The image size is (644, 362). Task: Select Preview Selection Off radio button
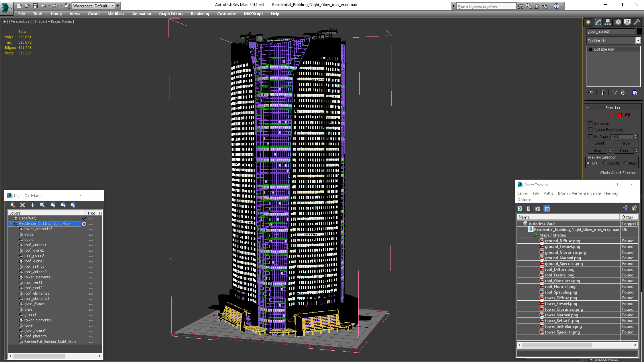(x=588, y=163)
